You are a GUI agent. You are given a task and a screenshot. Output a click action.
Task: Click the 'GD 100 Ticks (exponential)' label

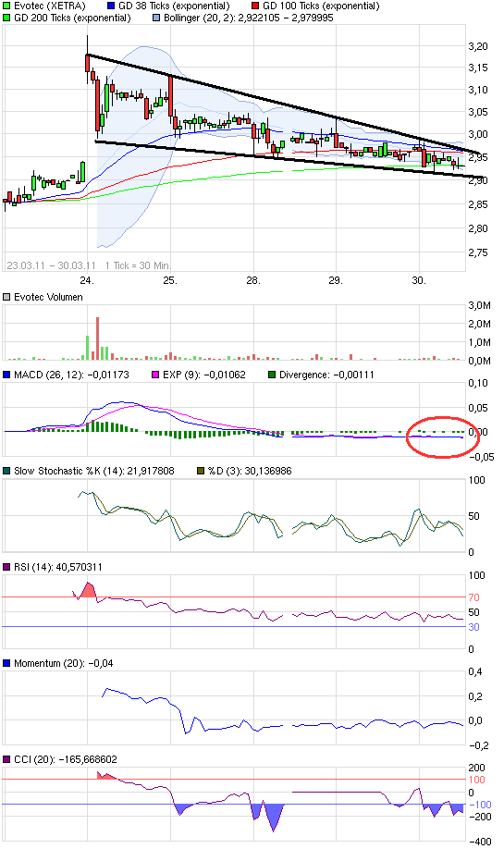pyautogui.click(x=321, y=6)
